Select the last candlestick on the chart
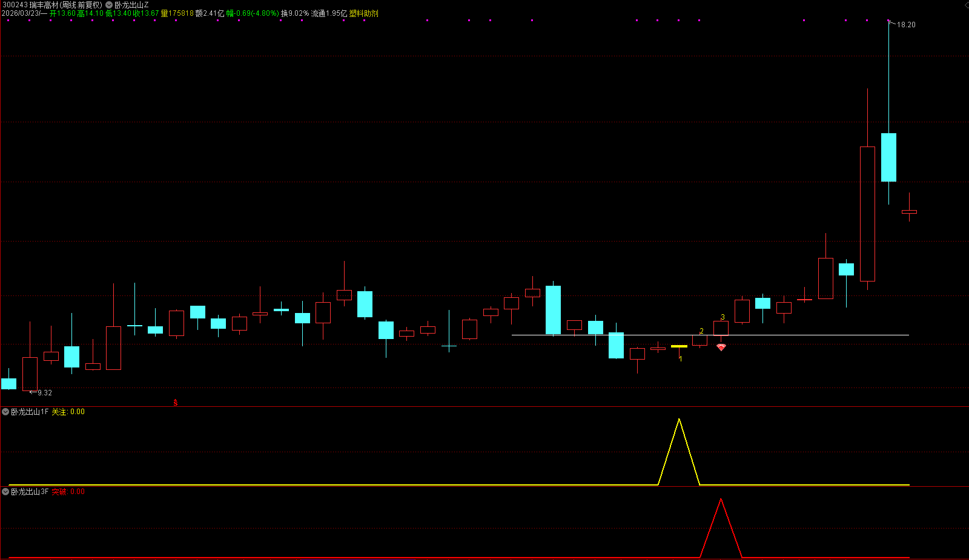 pyautogui.click(x=909, y=212)
